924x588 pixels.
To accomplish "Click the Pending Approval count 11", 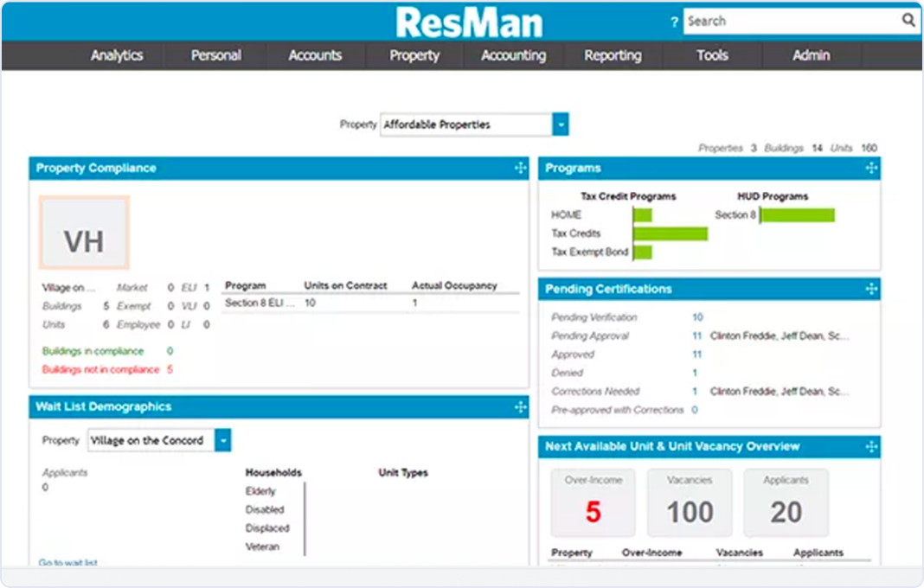I will click(697, 336).
